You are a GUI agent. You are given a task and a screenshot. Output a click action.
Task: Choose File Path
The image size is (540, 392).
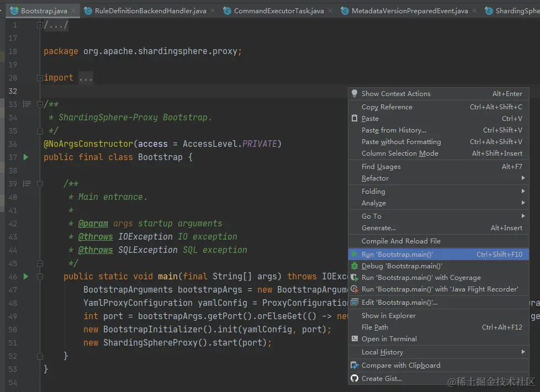point(438,327)
